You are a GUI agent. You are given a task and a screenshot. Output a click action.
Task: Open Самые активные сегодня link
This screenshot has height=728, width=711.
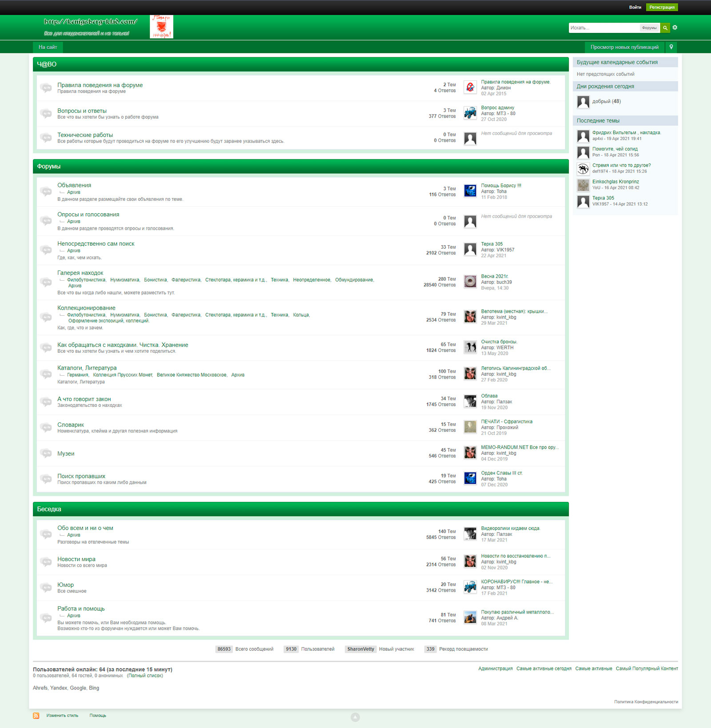(x=544, y=668)
